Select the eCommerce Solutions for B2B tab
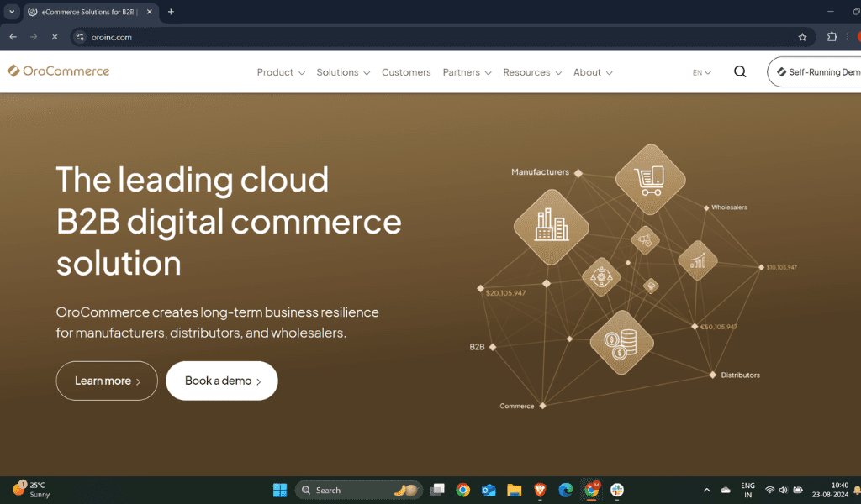Viewport: 861px width, 504px height. 91,12
